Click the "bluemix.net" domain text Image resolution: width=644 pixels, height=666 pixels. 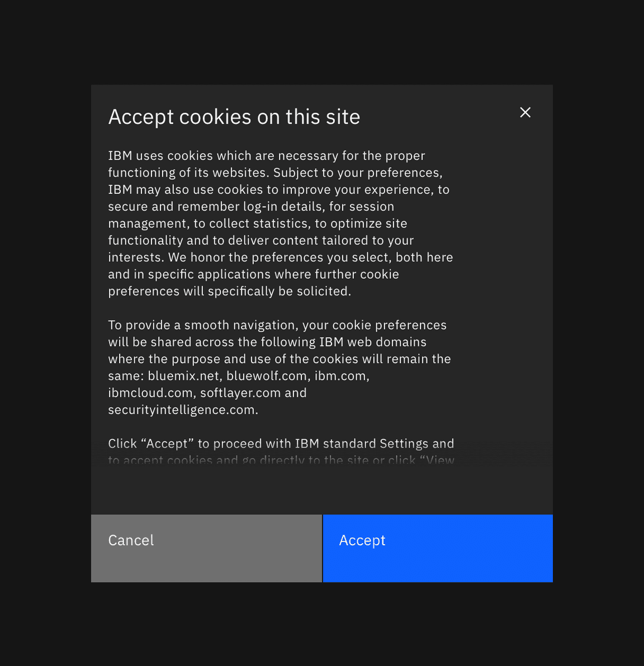coord(184,376)
